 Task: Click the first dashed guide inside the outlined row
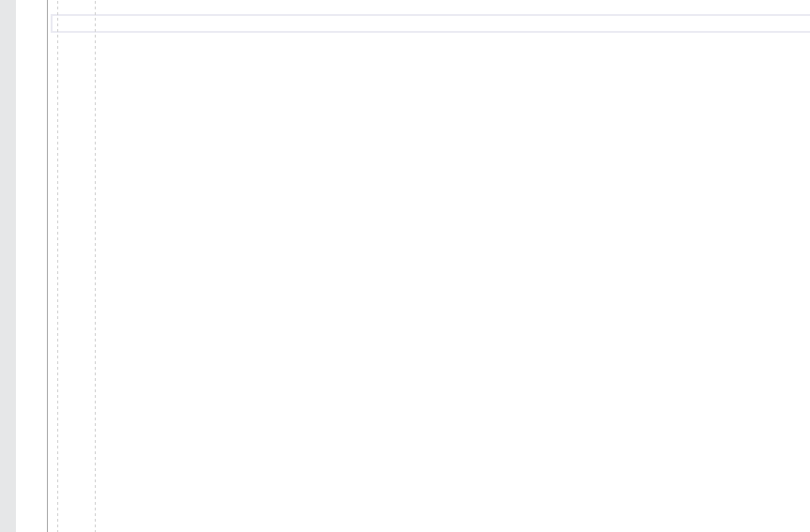coord(58,23)
